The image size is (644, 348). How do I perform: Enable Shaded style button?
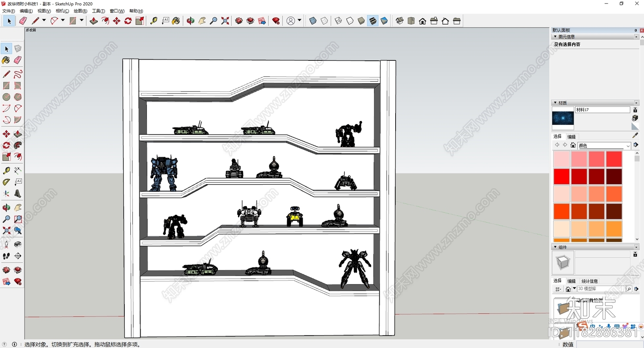coord(361,21)
